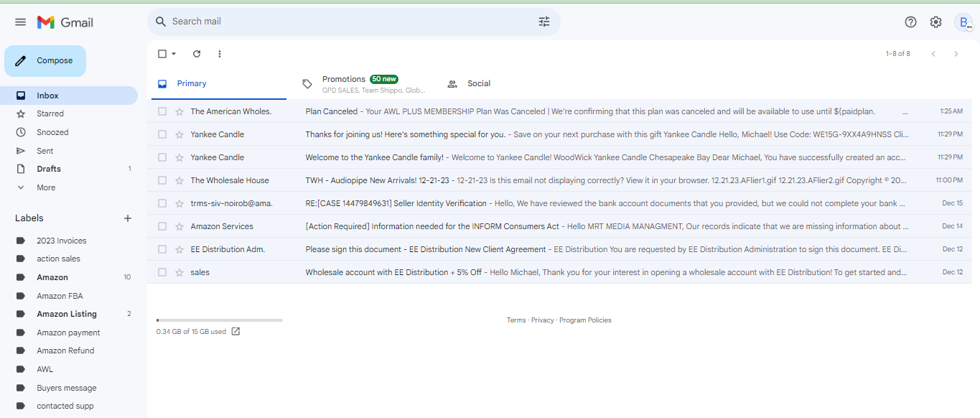Open the Privacy link

(x=543, y=320)
